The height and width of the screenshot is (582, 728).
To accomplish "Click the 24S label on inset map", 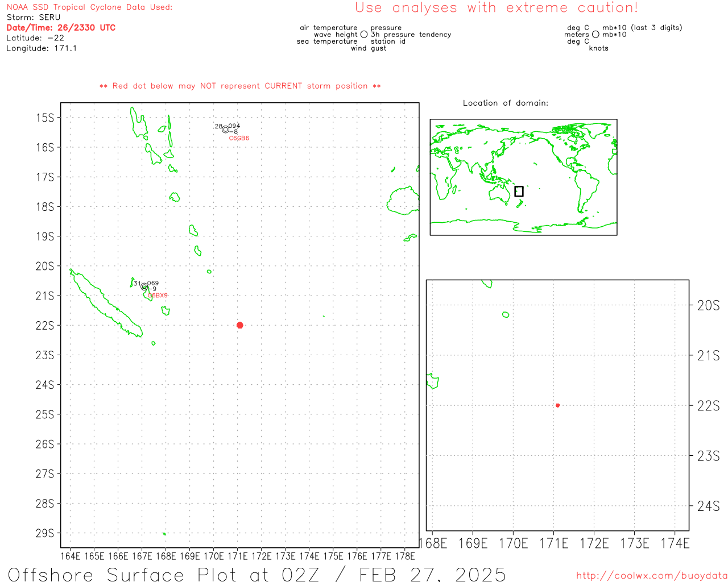I will [x=709, y=506].
